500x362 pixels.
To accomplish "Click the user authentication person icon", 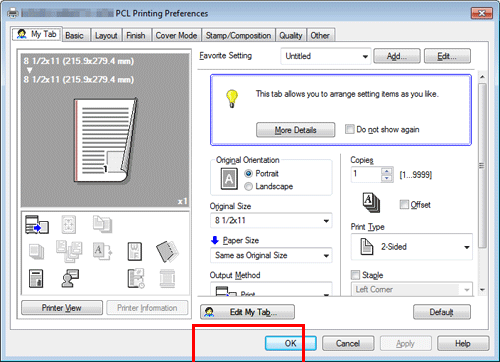I will tap(70, 278).
